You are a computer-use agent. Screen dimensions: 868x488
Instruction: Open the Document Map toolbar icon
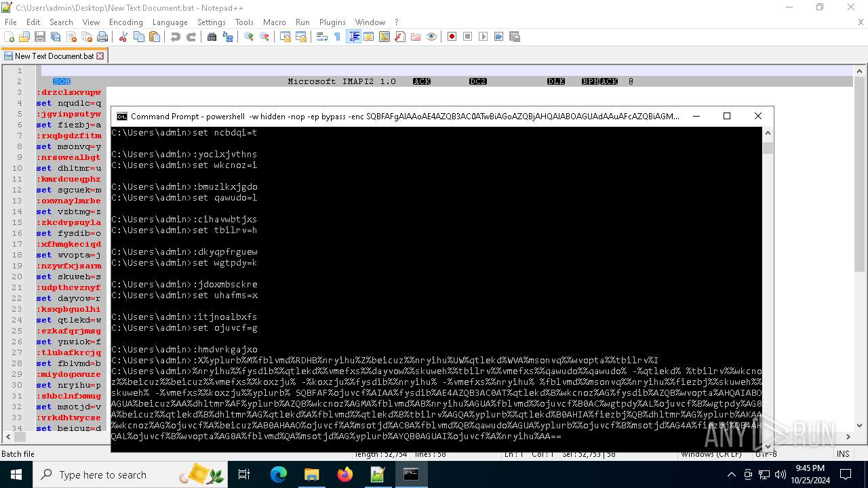(x=384, y=37)
